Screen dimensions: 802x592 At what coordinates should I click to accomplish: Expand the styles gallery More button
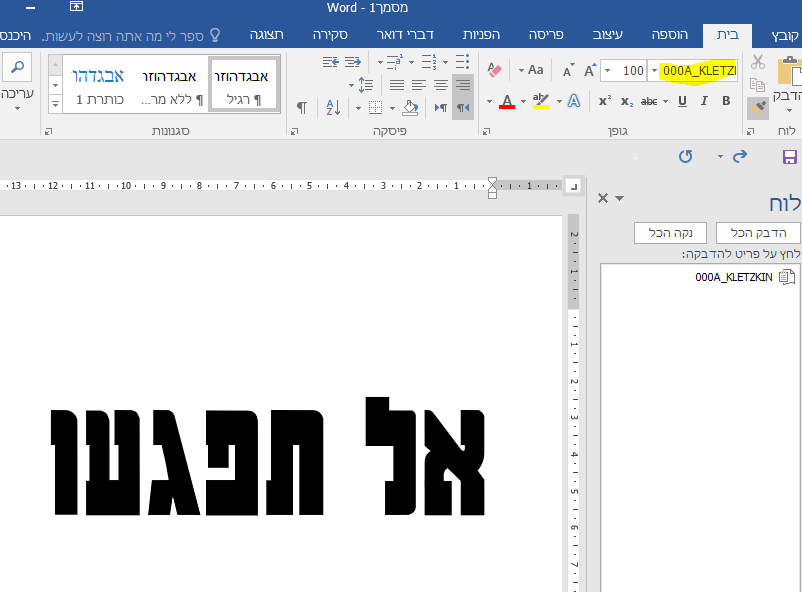(x=55, y=103)
